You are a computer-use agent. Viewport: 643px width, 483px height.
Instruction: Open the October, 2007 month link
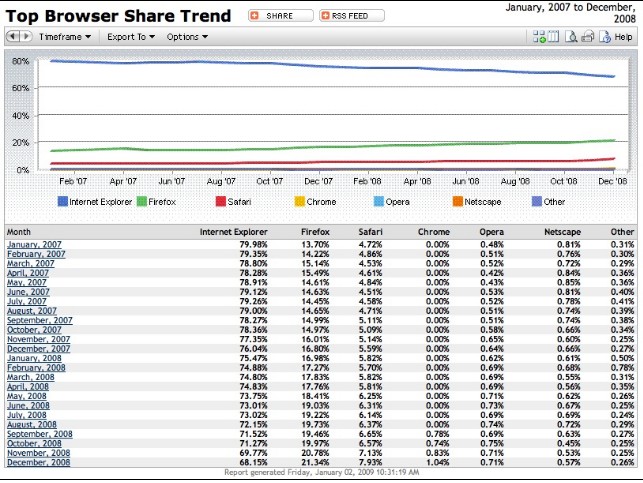click(x=34, y=330)
